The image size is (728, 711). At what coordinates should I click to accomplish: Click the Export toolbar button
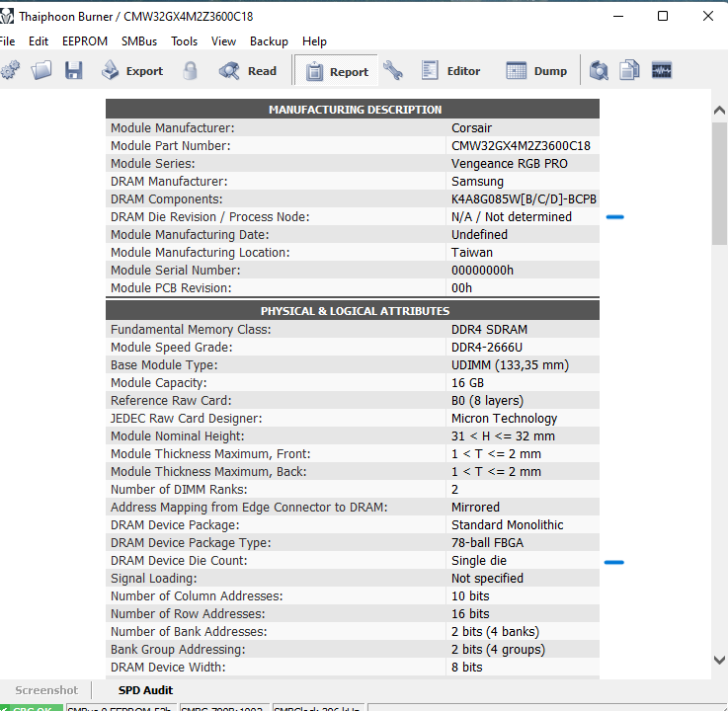131,71
